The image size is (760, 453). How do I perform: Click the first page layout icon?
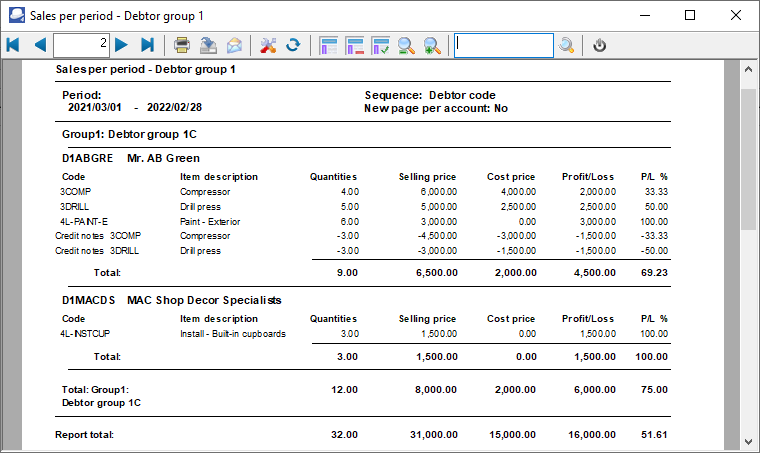coord(328,45)
